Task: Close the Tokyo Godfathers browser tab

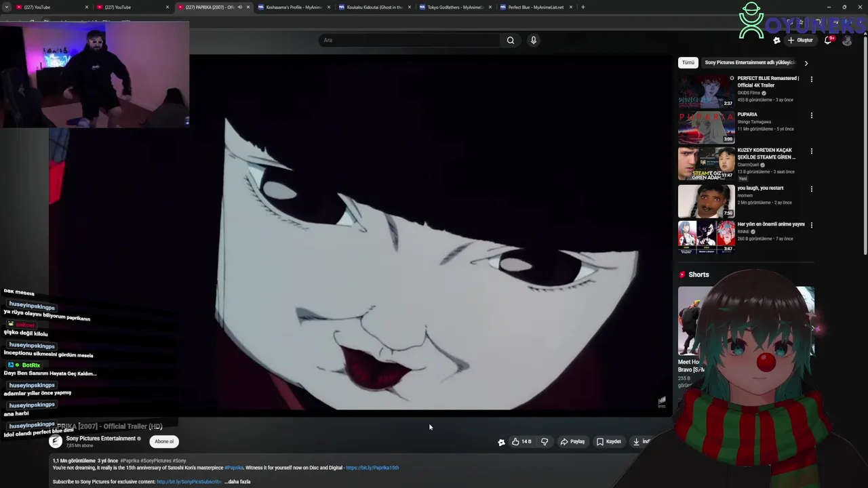Action: coord(490,7)
